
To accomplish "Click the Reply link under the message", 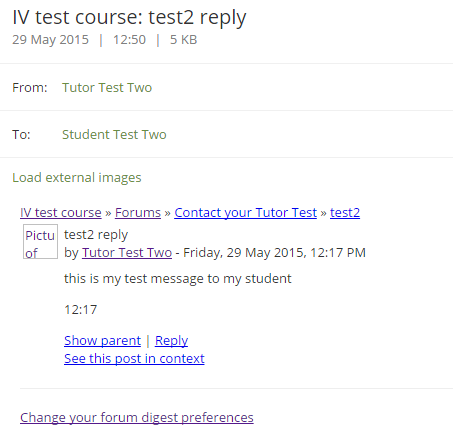I will pos(171,341).
